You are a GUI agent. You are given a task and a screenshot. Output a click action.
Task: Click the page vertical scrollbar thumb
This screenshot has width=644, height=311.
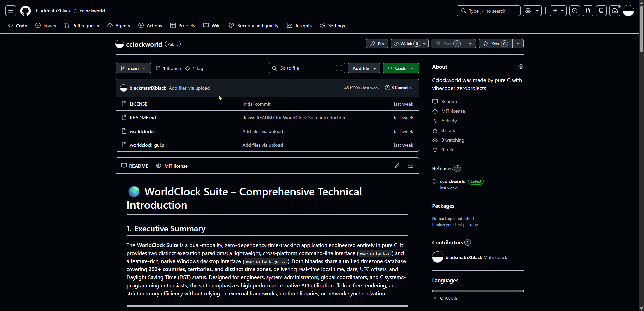coord(641,28)
